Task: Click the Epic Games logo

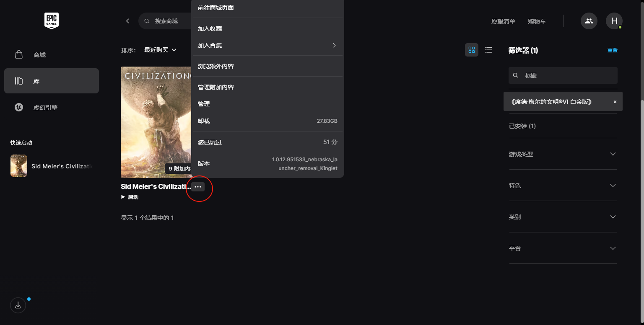Action: point(52,21)
